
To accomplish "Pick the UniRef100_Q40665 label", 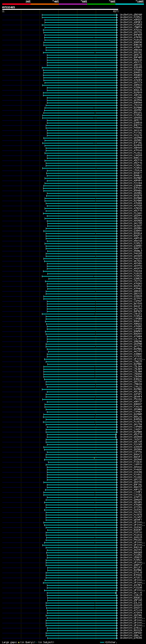I will 131,256.
